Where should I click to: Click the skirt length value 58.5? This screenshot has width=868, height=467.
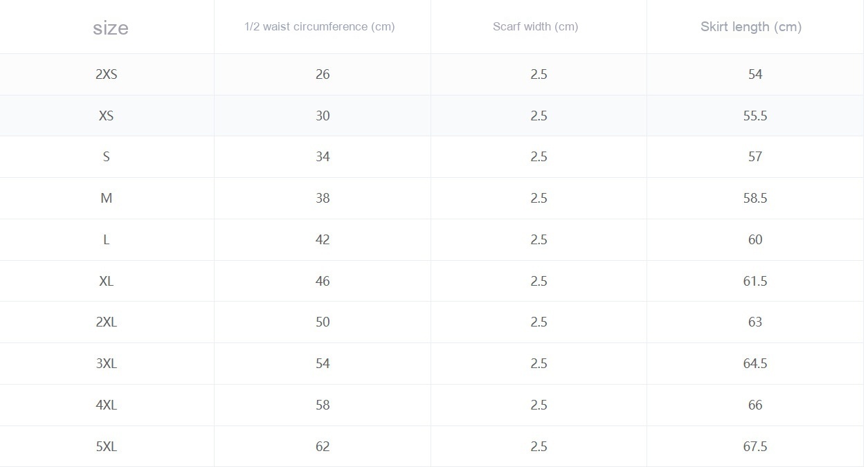pyautogui.click(x=755, y=199)
